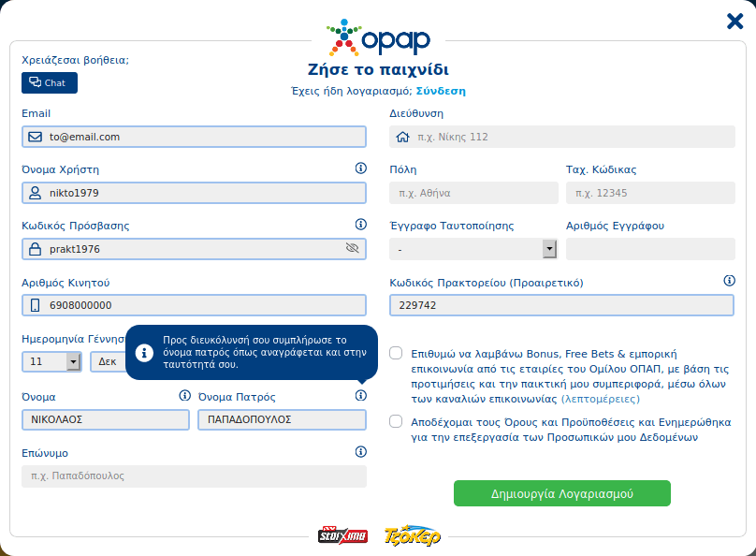Check the Bonus and Free Bets consent checkbox
756x556 pixels.
(396, 353)
